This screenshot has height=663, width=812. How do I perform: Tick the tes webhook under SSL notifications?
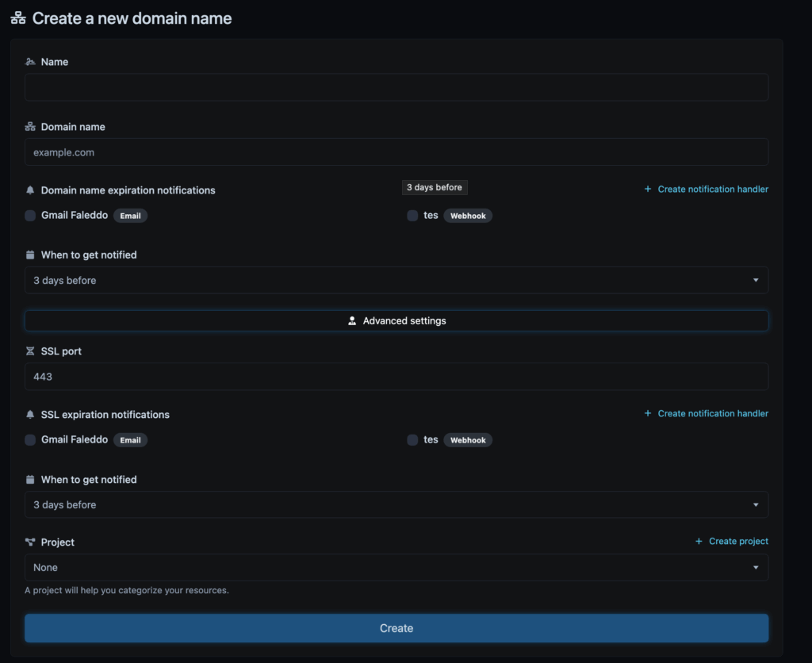[412, 440]
